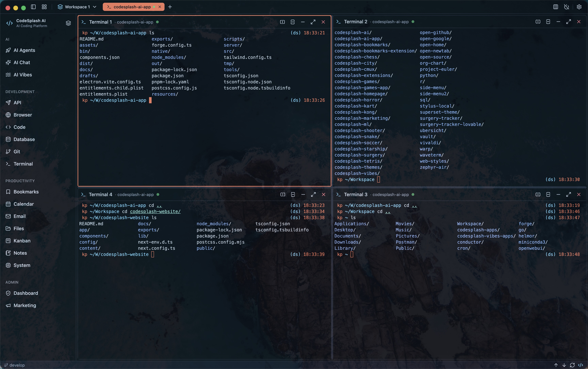Open the grid layout icon in title bar
588x369 pixels.
tap(44, 7)
